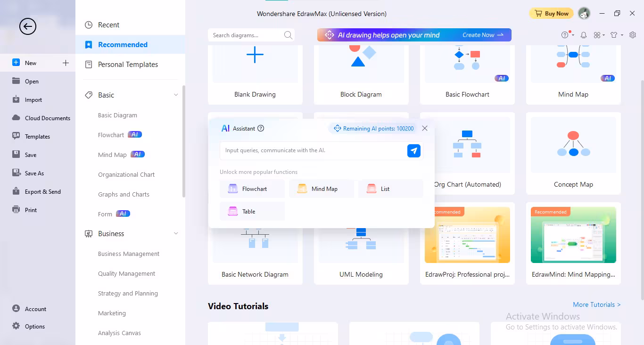The height and width of the screenshot is (345, 644).
Task: Open the apps grid dropdown
Action: pos(598,35)
